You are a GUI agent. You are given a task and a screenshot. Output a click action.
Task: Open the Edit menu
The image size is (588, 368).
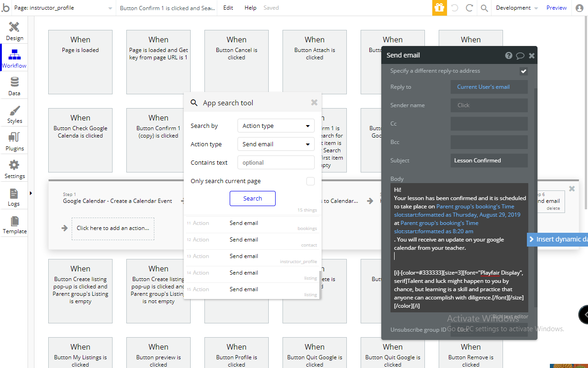228,8
